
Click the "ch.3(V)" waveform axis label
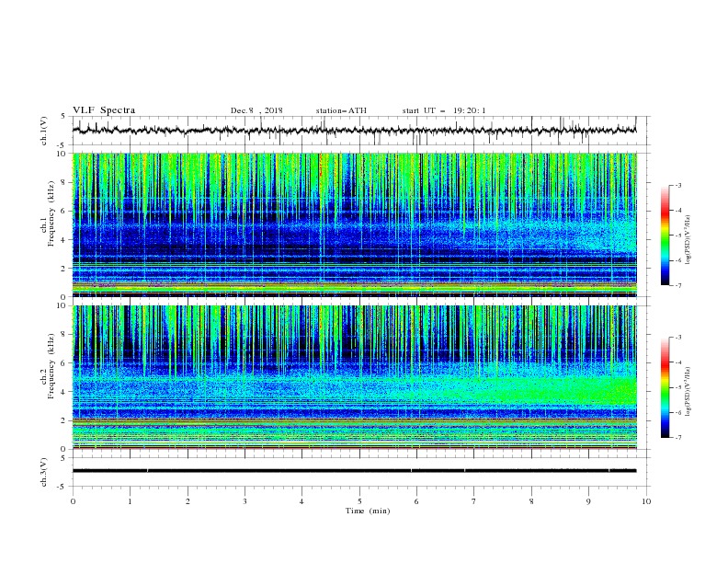[44, 472]
